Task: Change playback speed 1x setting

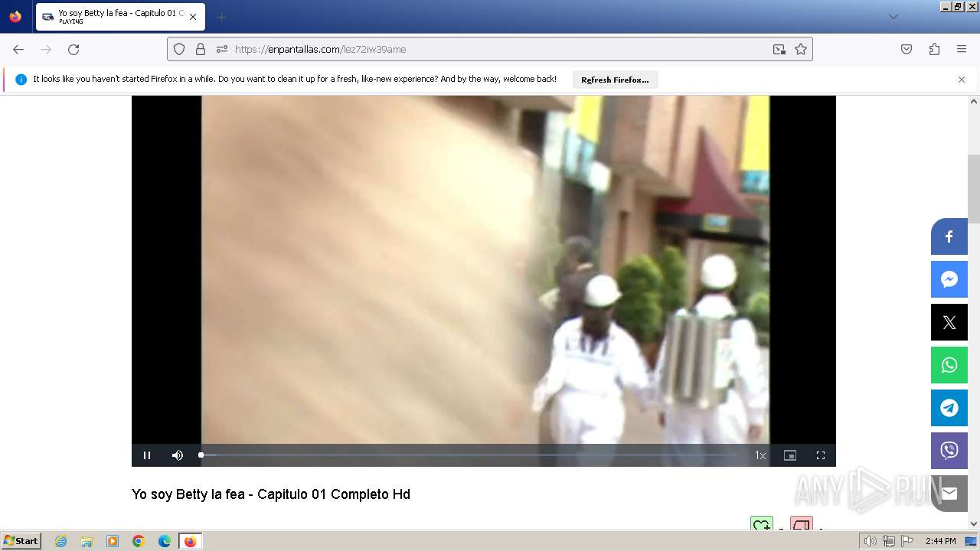Action: pyautogui.click(x=760, y=455)
